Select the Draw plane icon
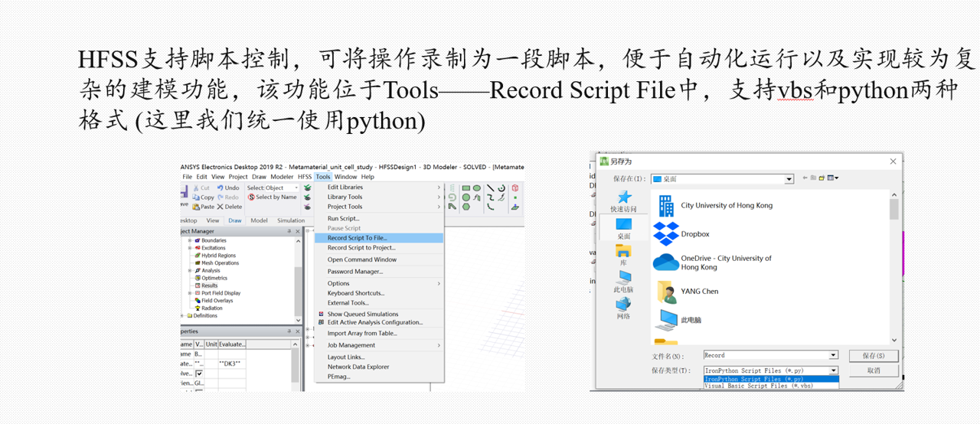 (515, 207)
